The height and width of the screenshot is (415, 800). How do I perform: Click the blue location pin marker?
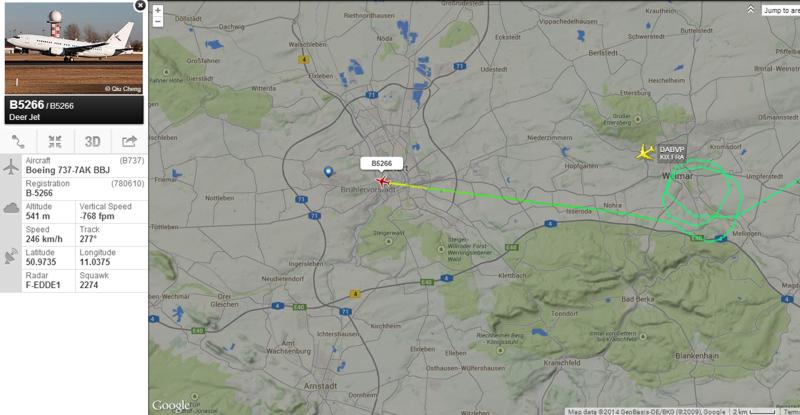pos(328,172)
